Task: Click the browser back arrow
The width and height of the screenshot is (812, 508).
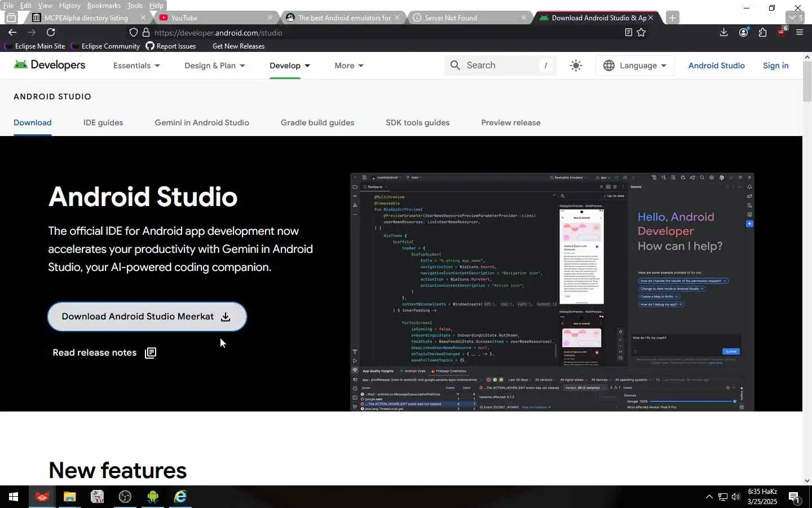Action: 12,32
